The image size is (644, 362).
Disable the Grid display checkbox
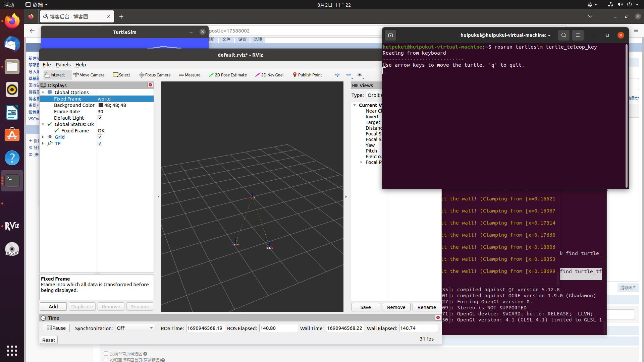(x=100, y=137)
